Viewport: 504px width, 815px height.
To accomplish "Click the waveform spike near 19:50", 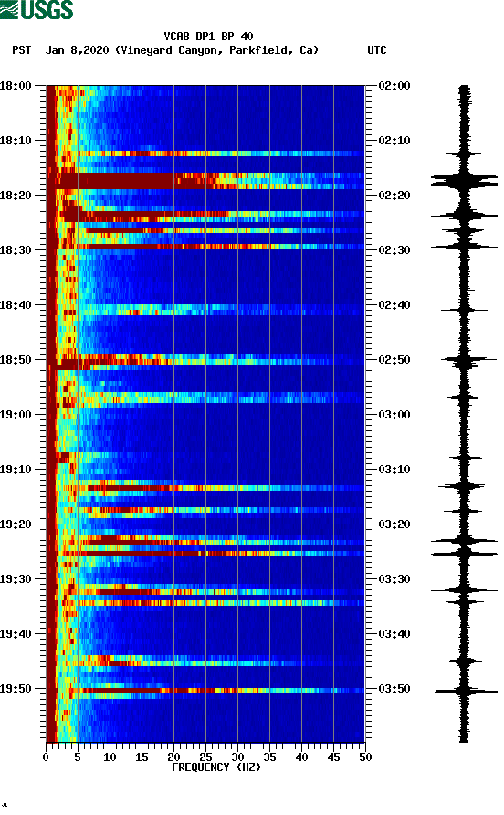I will point(466,692).
